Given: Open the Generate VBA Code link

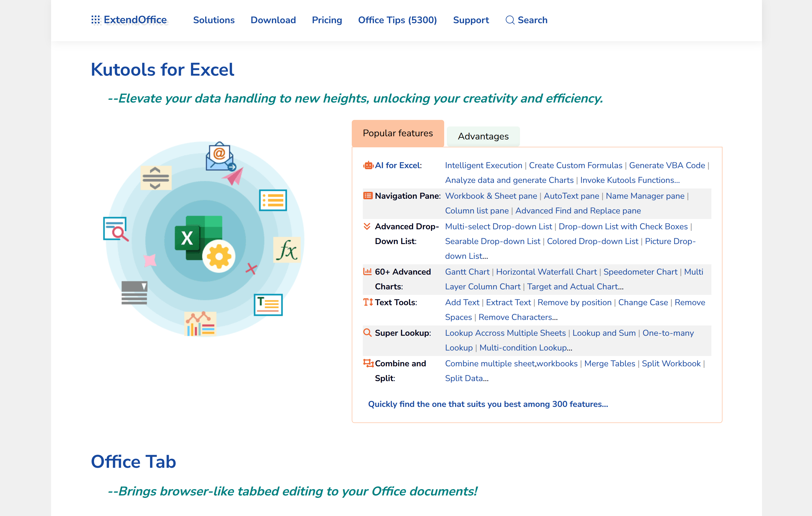Looking at the screenshot, I should (667, 165).
